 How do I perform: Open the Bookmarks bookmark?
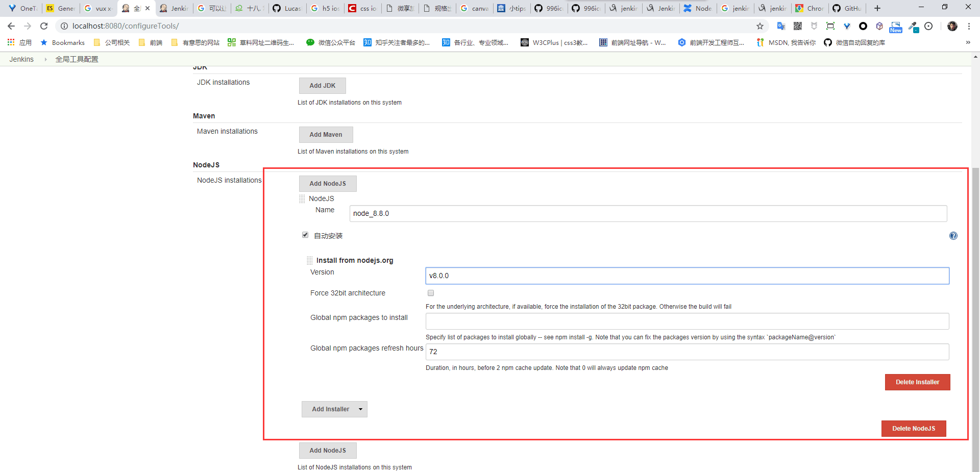click(63, 42)
